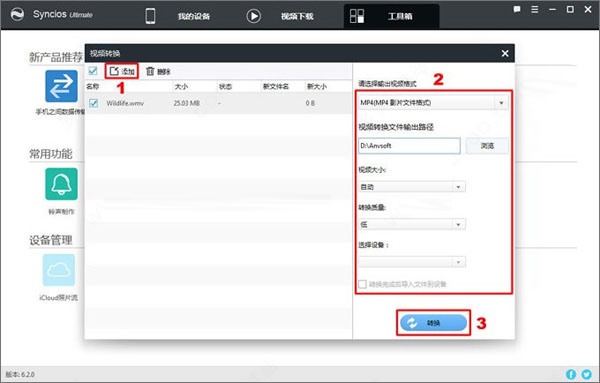Open the MP4 output format dropdown
The height and width of the screenshot is (383, 600).
click(x=433, y=103)
